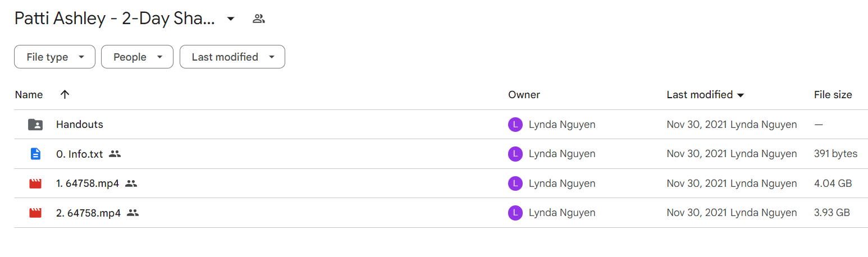
Task: Click the blue document icon for 0. Info.txt
Action: (35, 154)
